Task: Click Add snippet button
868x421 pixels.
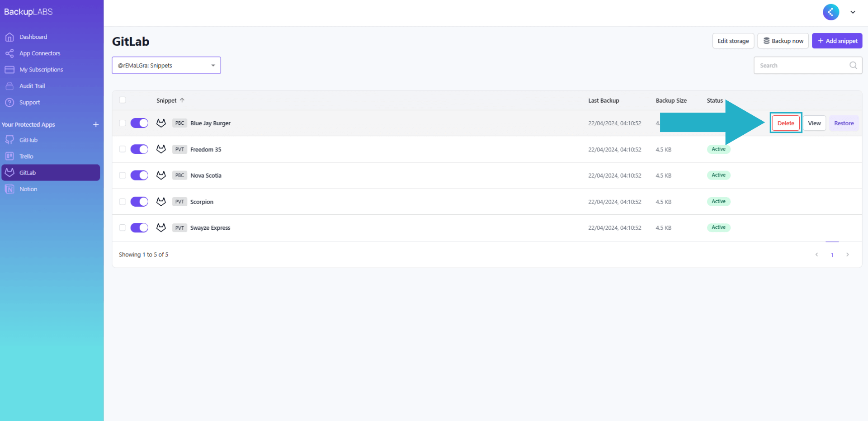Action: [837, 41]
